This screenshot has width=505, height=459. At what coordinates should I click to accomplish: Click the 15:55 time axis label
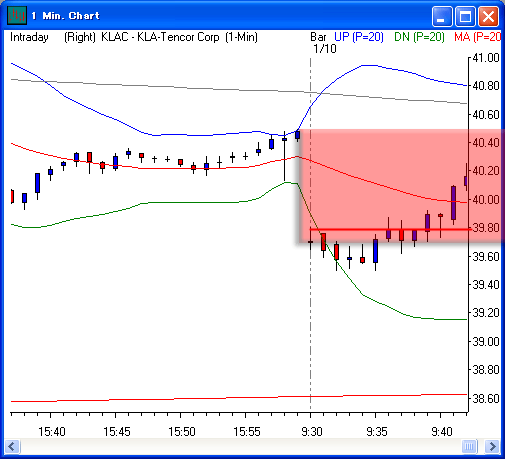pos(247,432)
